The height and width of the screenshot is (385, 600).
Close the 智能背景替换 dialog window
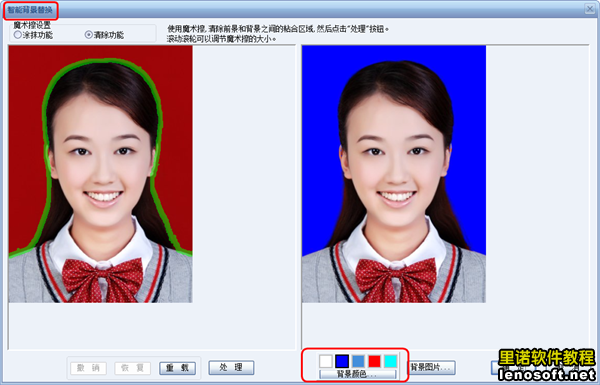pos(590,9)
